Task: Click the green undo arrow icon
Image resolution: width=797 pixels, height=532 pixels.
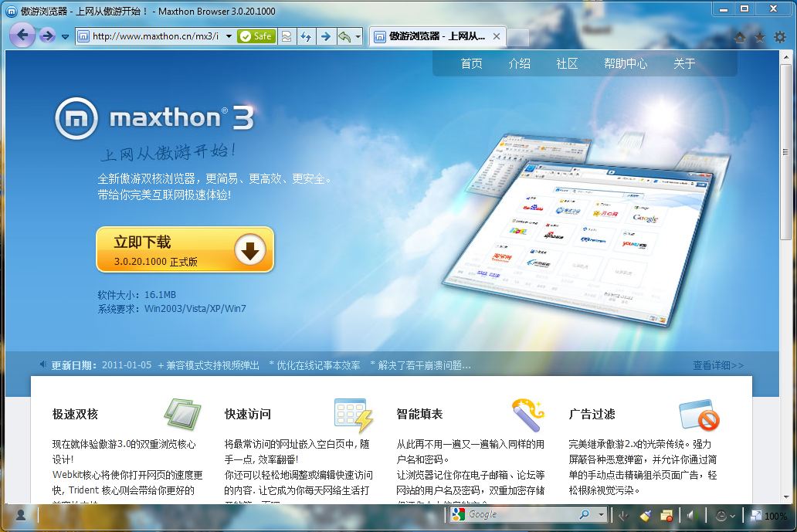Action: point(344,36)
